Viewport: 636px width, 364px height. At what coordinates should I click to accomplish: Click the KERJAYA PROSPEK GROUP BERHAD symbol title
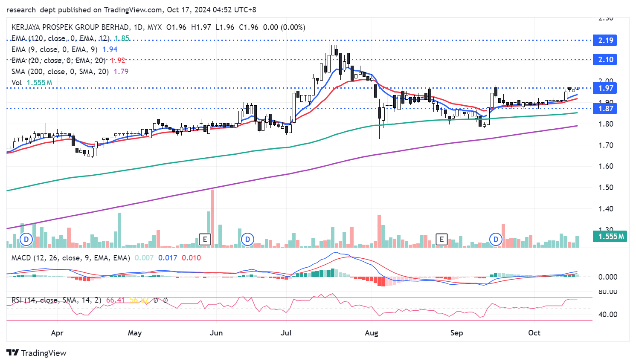tap(70, 27)
